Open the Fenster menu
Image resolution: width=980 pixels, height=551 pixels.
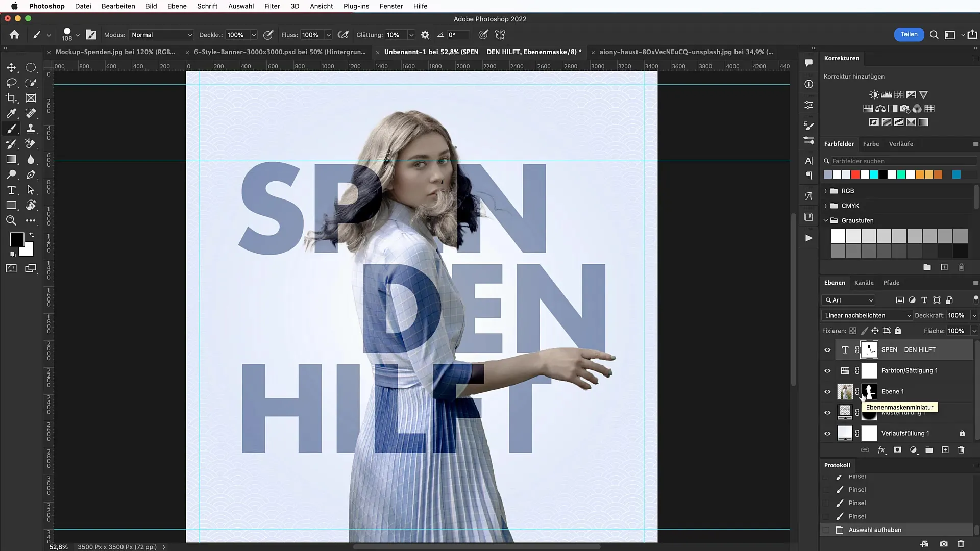click(391, 6)
